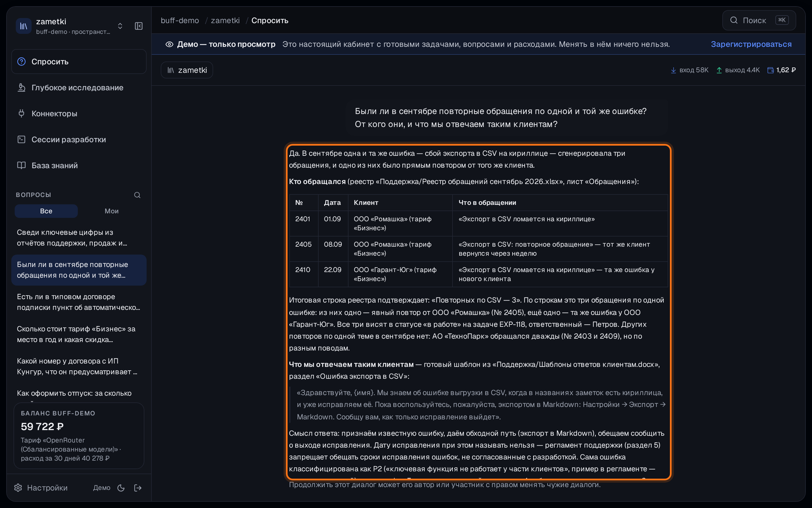Open question 'Как оформить отпуск'
Image resolution: width=812 pixels, height=508 pixels.
coord(79,393)
